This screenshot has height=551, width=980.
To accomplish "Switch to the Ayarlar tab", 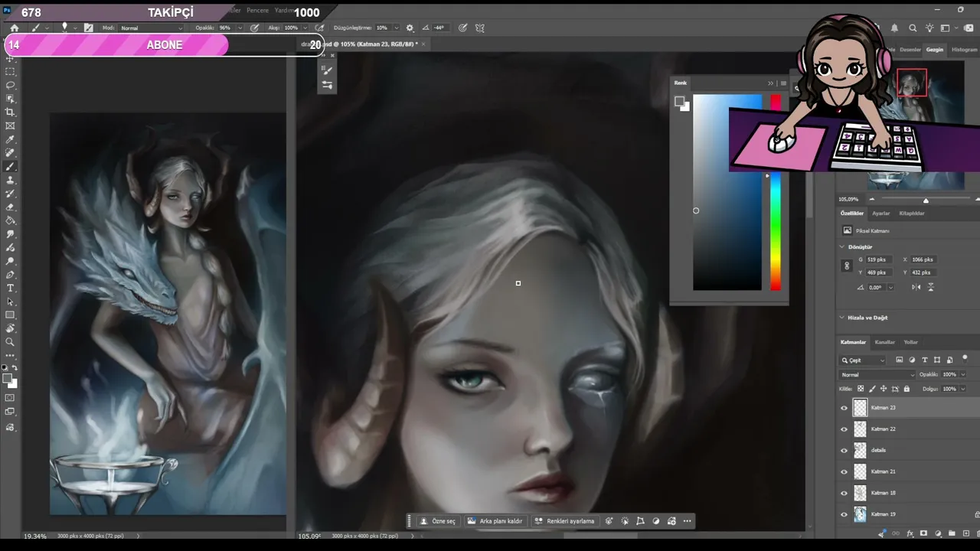I will pyautogui.click(x=881, y=214).
